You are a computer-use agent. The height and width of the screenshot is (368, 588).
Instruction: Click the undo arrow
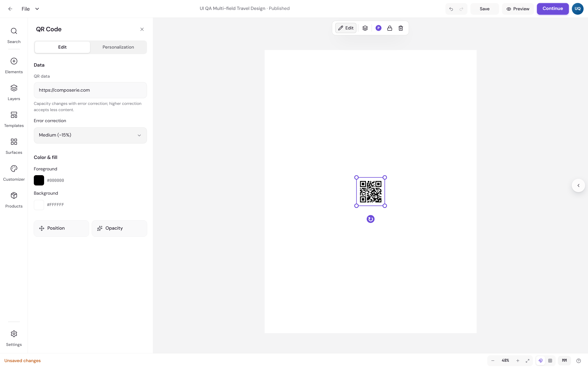451,9
